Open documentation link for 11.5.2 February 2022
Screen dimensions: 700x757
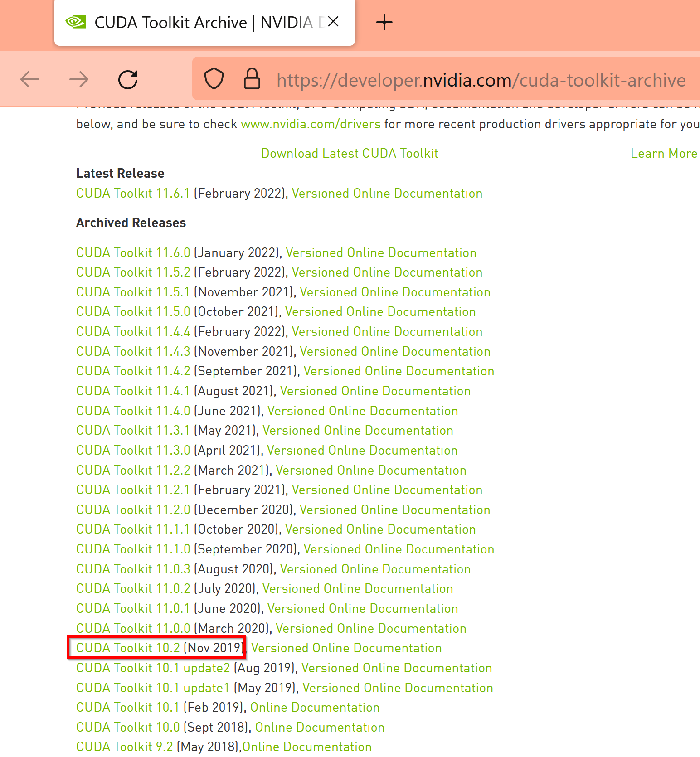tap(387, 272)
